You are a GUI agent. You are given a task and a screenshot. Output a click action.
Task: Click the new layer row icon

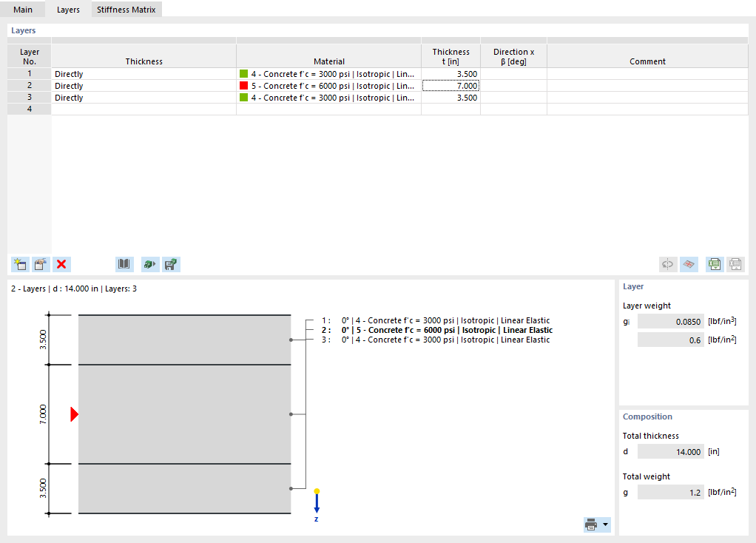[x=20, y=264]
